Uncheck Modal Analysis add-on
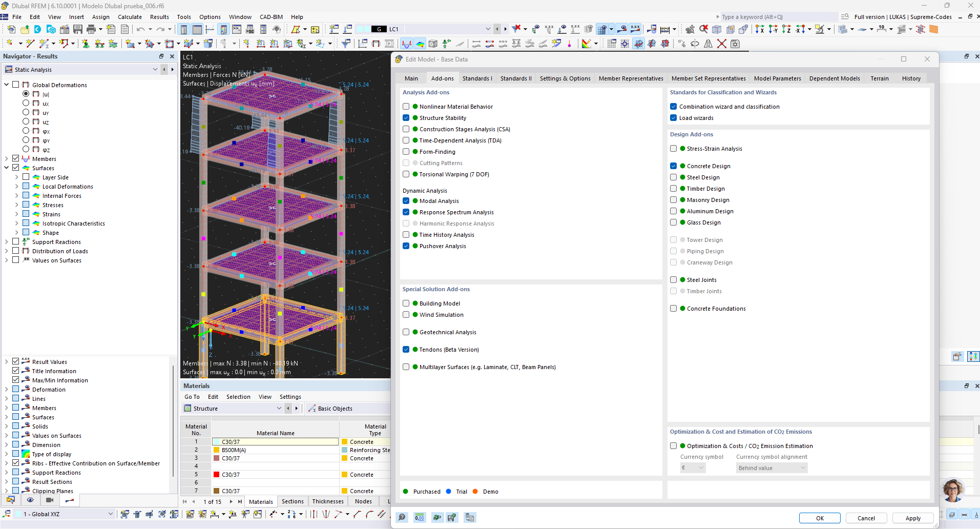 [x=406, y=201]
